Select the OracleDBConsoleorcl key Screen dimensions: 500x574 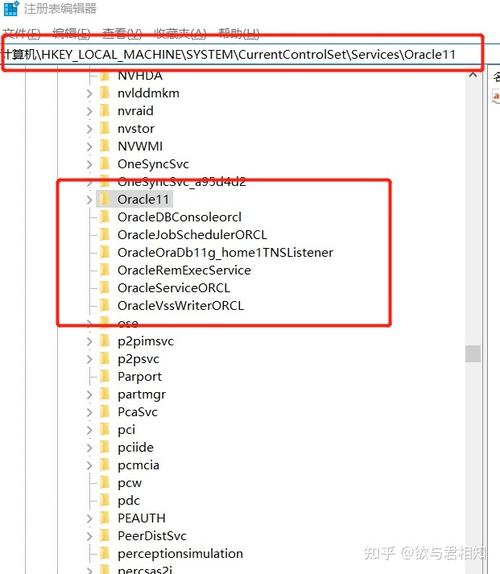pyautogui.click(x=179, y=217)
